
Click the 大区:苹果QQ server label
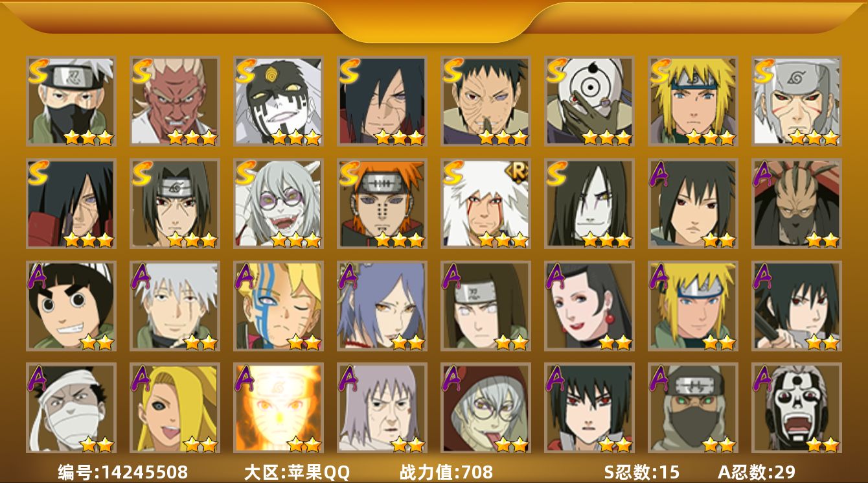coord(297,472)
